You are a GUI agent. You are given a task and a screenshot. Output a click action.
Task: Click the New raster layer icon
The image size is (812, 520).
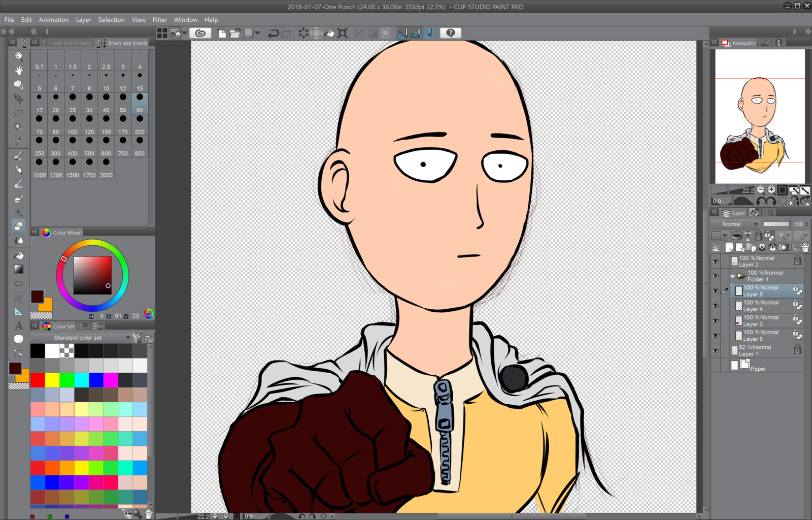click(x=729, y=247)
